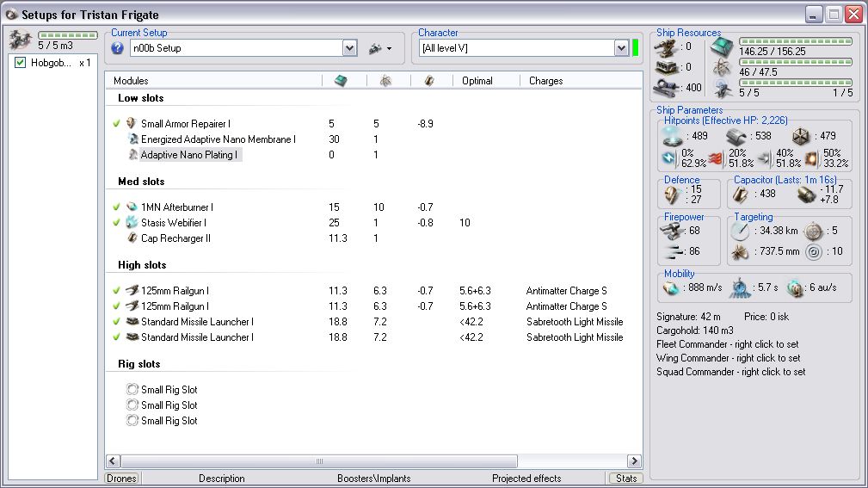The height and width of the screenshot is (488, 868).
Task: Switch to the Boosters\Implants tab
Action: (373, 478)
